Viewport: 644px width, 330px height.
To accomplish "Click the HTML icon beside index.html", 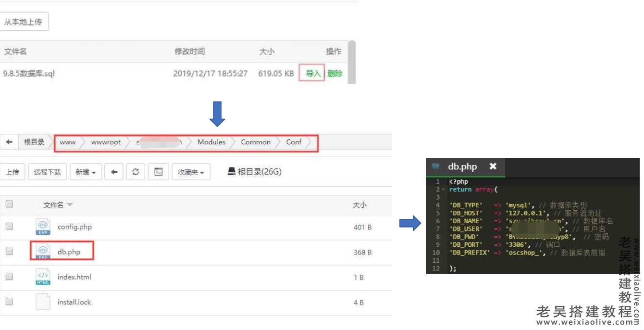I will pos(43,275).
